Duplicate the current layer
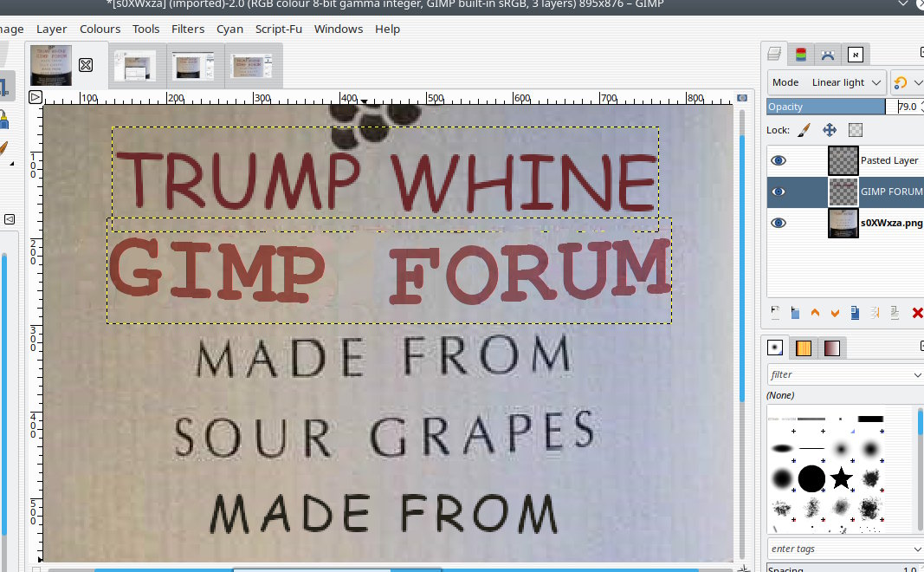Viewport: 924px width, 572px height. pos(855,313)
